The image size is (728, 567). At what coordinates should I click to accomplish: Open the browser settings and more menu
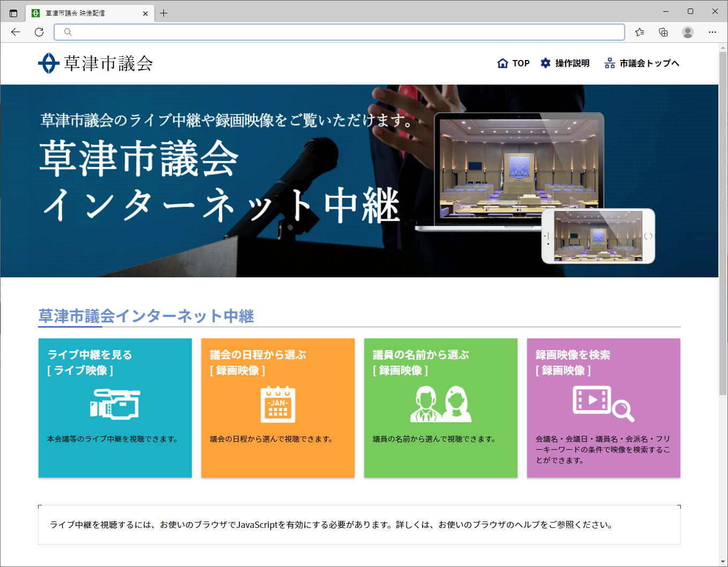[712, 32]
